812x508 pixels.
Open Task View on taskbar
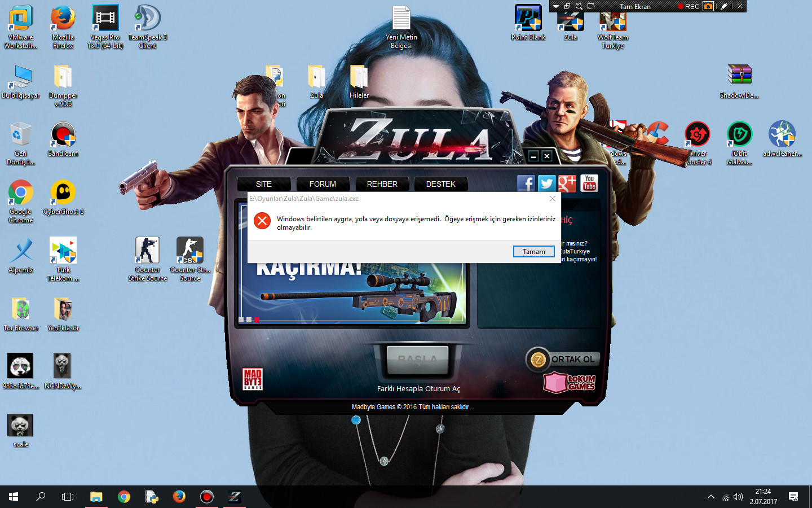coord(68,497)
